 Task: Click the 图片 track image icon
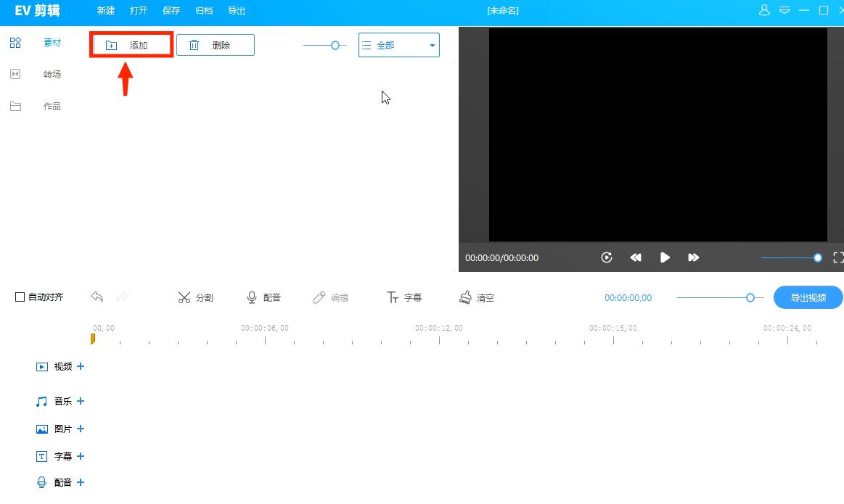click(41, 429)
